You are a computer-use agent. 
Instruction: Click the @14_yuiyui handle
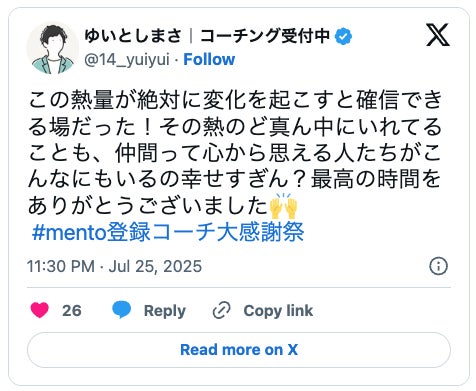[x=127, y=60]
